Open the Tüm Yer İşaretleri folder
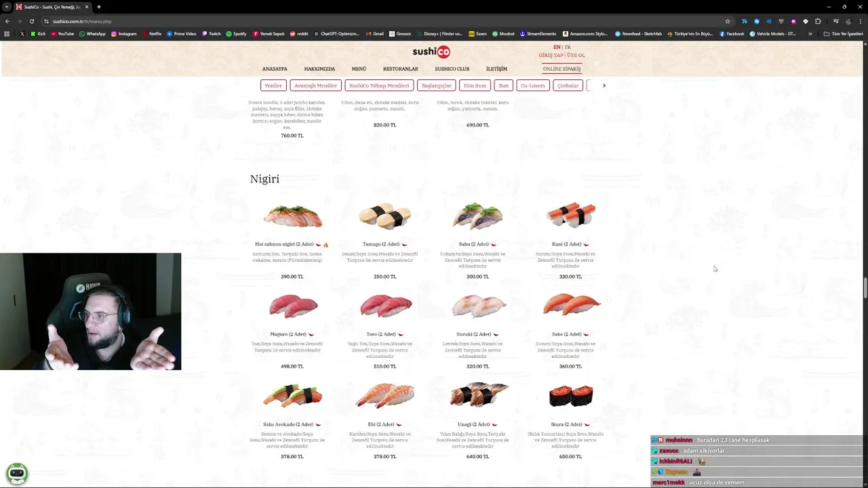Image resolution: width=868 pixels, height=488 pixels. point(843,34)
